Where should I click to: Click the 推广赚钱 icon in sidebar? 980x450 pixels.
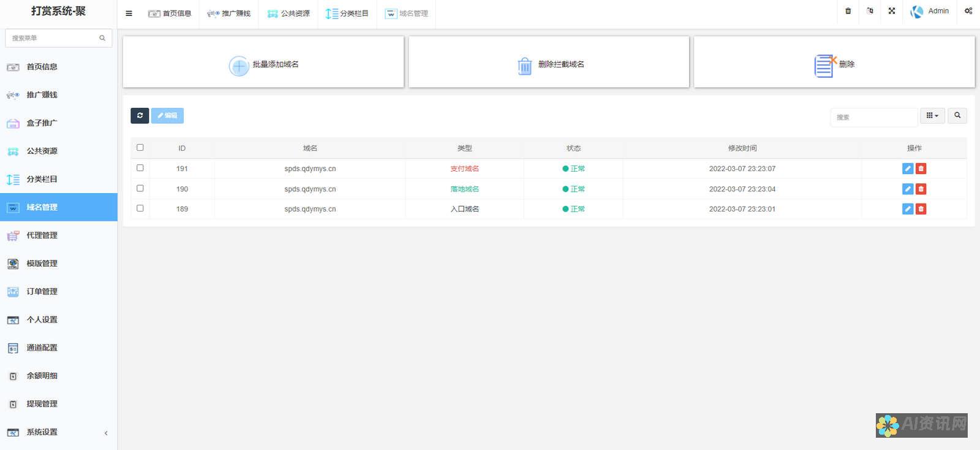click(13, 95)
